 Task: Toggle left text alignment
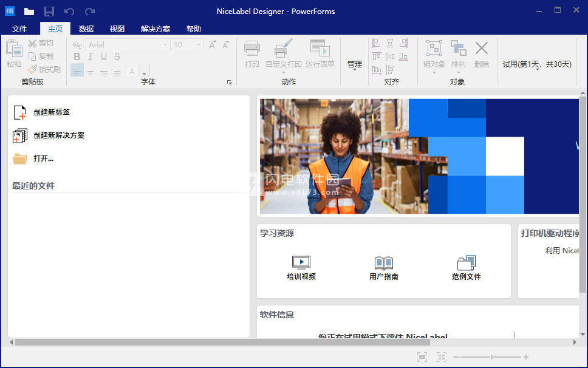[x=77, y=71]
